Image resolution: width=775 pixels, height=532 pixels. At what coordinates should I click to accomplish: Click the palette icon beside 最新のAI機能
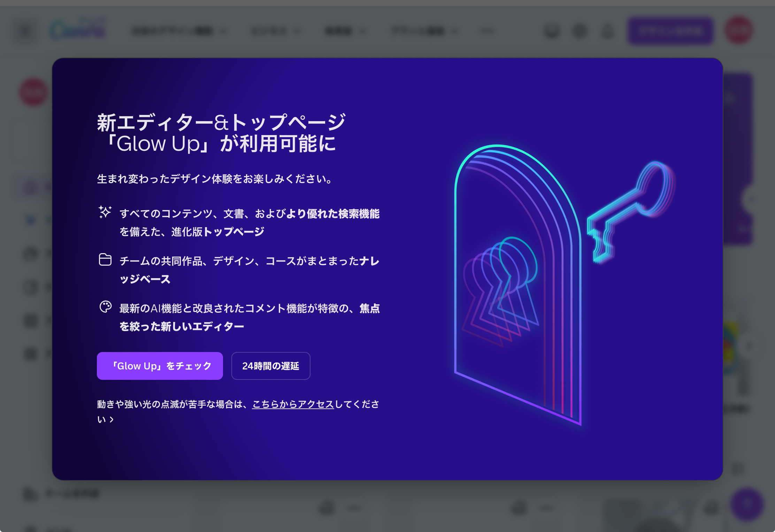[105, 307]
